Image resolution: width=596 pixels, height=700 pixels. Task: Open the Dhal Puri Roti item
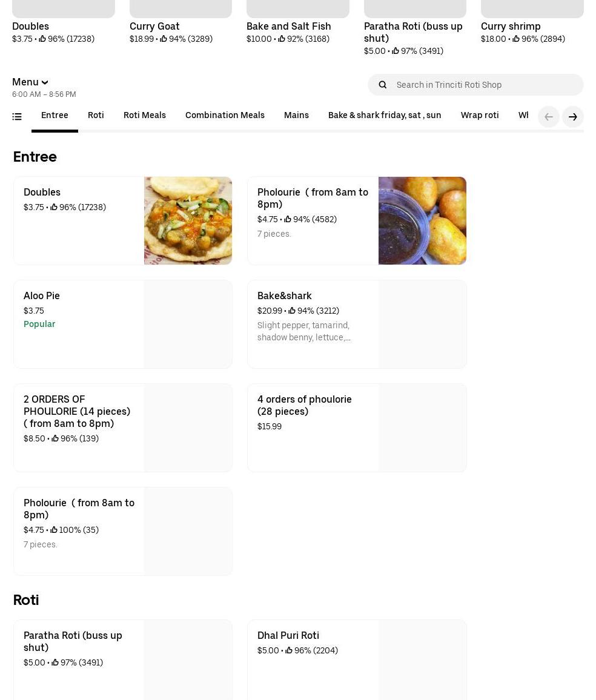(357, 660)
